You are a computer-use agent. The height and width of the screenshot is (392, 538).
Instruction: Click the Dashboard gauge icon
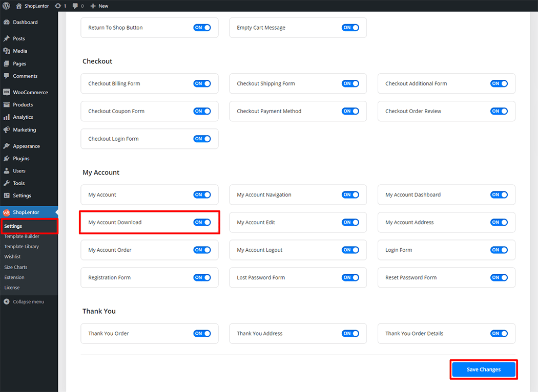click(x=7, y=23)
